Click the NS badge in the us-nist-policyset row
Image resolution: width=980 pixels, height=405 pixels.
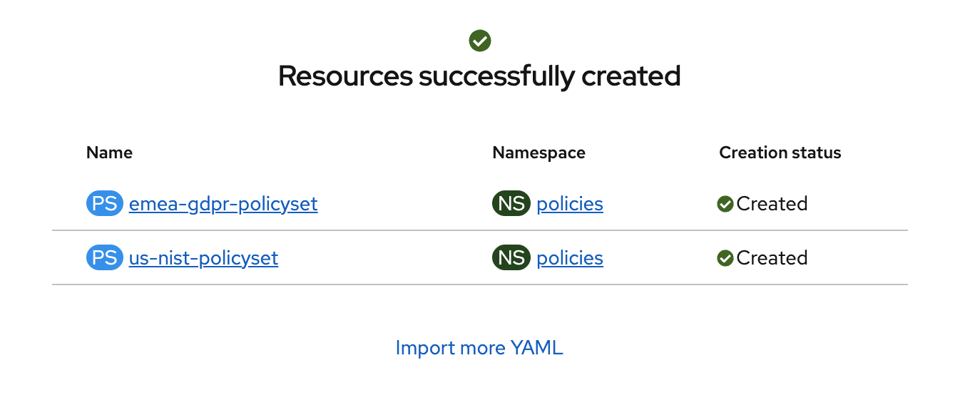click(x=511, y=257)
